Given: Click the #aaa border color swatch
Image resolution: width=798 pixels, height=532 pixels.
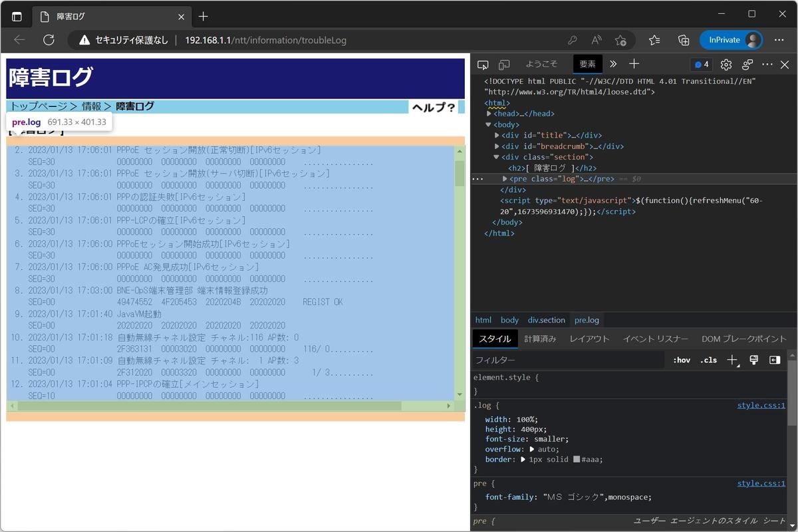Looking at the screenshot, I should click(577, 460).
